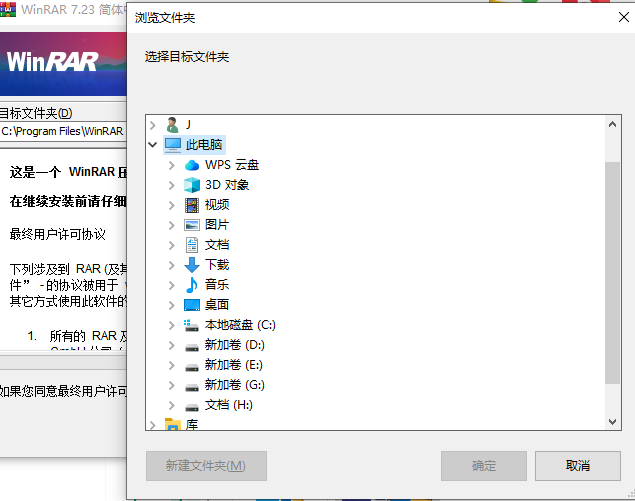Select the Videos film strip icon
635x501 pixels.
click(192, 205)
